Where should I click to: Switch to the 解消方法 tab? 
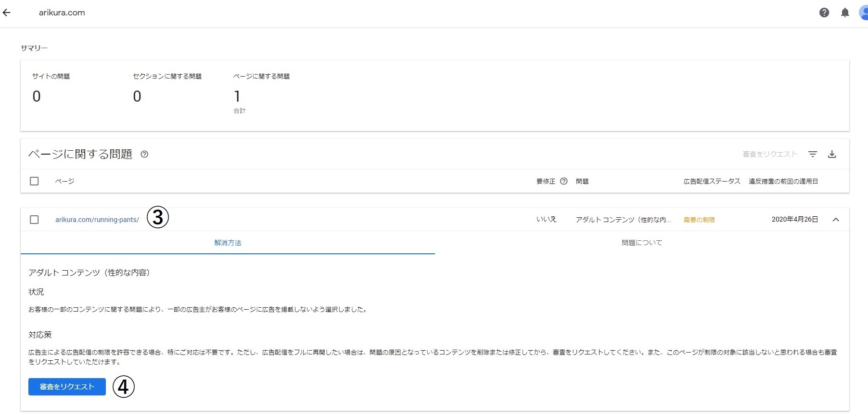click(228, 243)
